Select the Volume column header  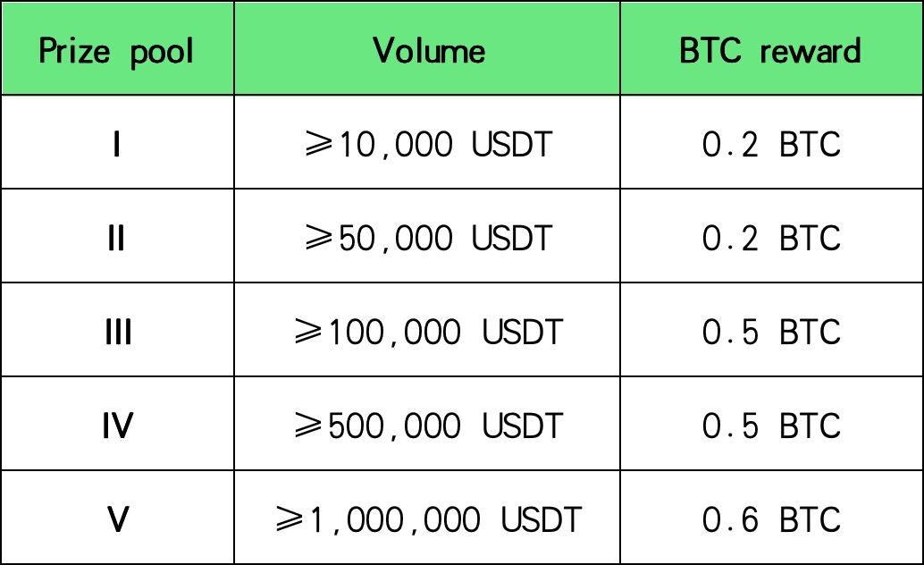[x=428, y=51]
